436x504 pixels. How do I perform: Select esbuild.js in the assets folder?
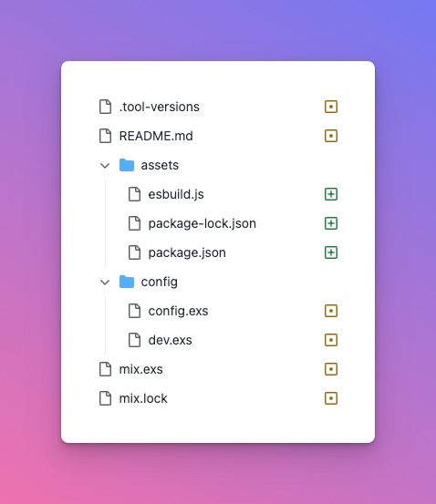(233, 194)
